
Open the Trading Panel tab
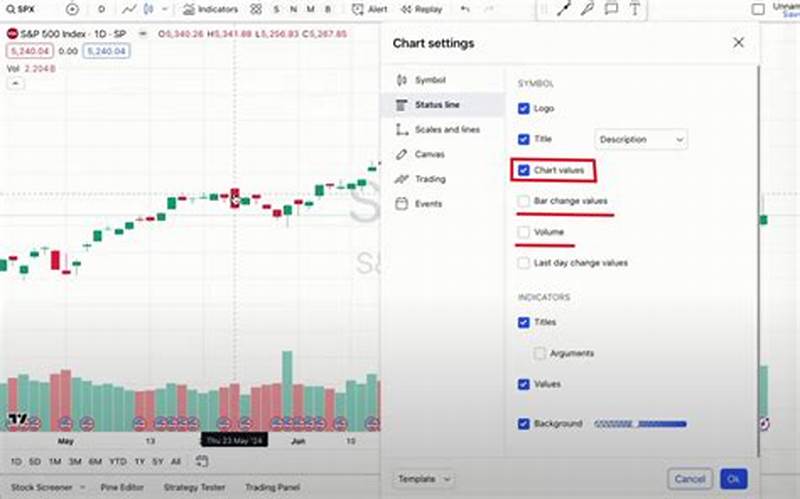click(x=272, y=487)
